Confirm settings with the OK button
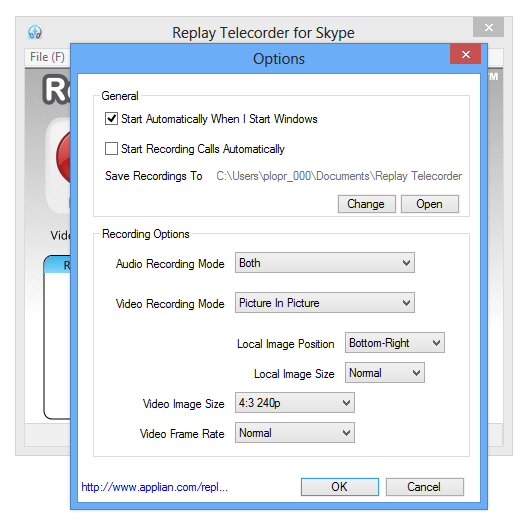 (x=340, y=487)
